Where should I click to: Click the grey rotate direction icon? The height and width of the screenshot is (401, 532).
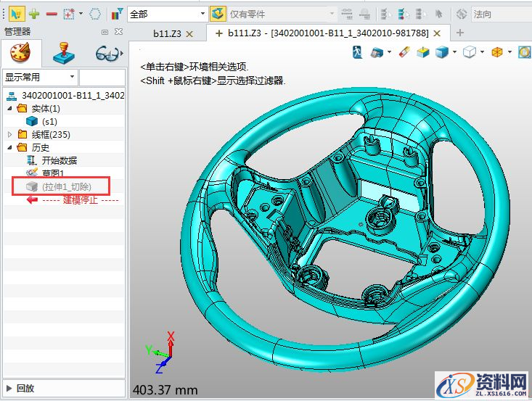pos(462,15)
